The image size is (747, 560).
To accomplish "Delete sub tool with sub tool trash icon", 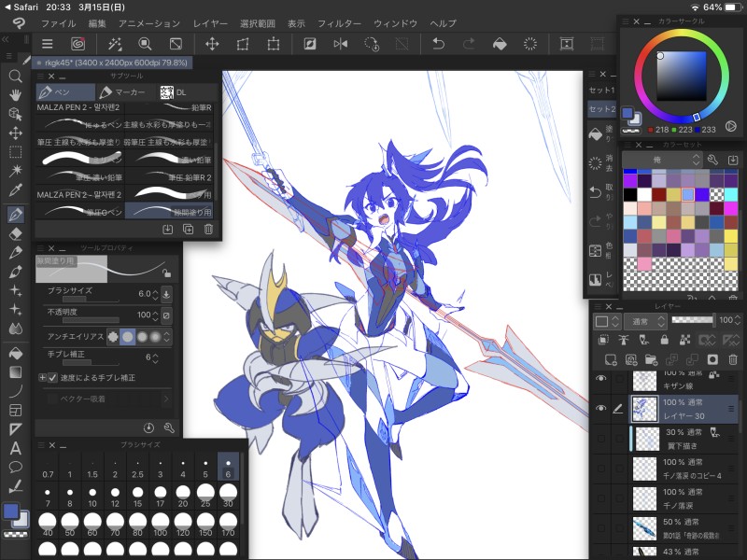I will (x=208, y=230).
